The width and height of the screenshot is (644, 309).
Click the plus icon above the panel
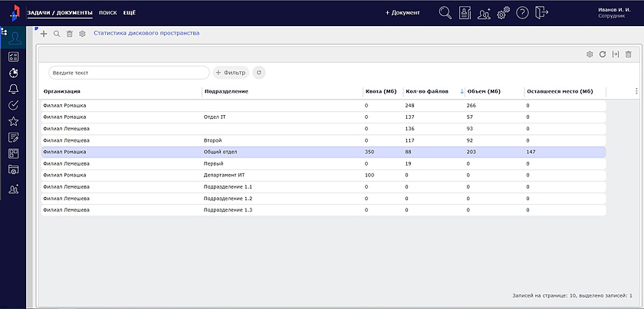[x=44, y=34]
